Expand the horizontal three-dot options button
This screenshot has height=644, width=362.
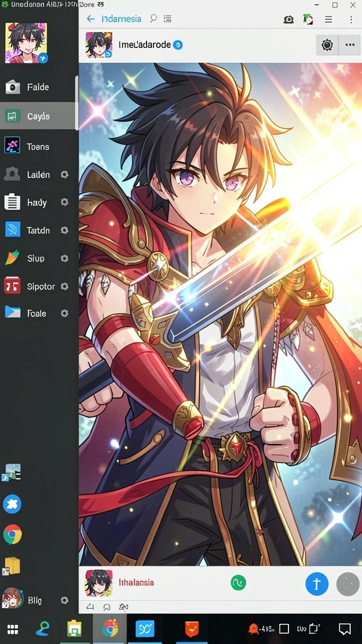tap(349, 45)
